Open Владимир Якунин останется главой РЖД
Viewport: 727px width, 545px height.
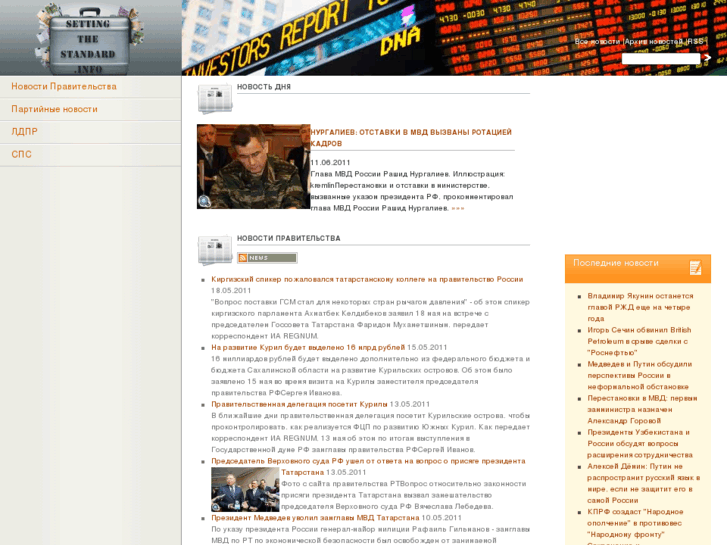point(640,307)
